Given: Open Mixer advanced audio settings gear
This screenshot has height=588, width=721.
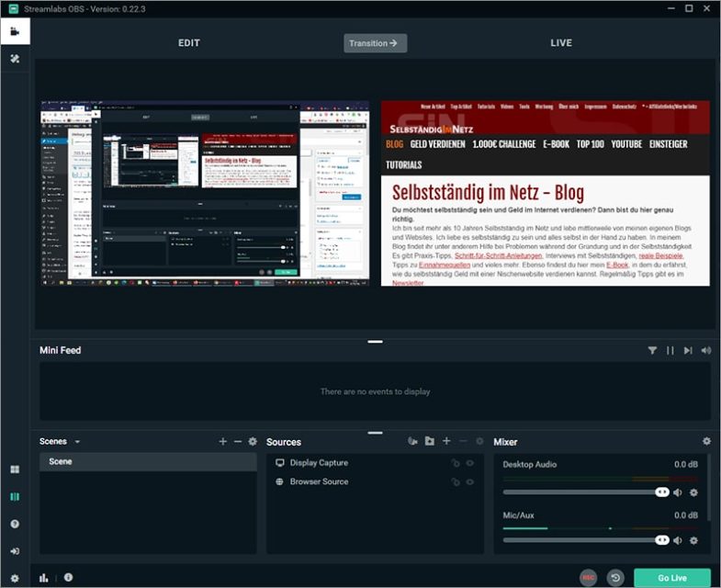Looking at the screenshot, I should (x=706, y=441).
